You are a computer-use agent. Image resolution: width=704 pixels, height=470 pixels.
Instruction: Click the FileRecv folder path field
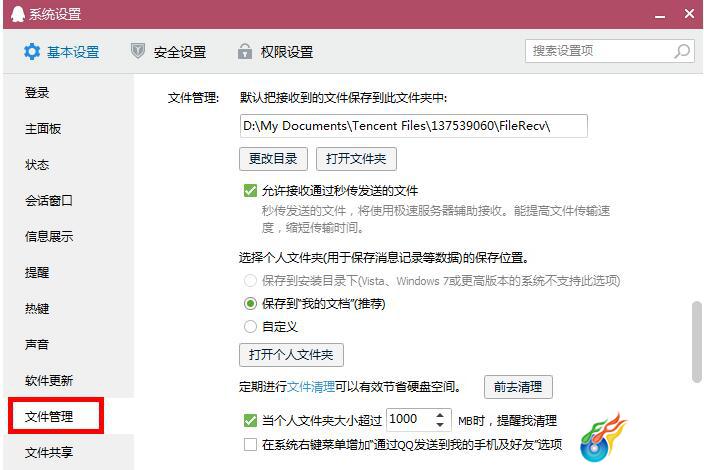414,126
